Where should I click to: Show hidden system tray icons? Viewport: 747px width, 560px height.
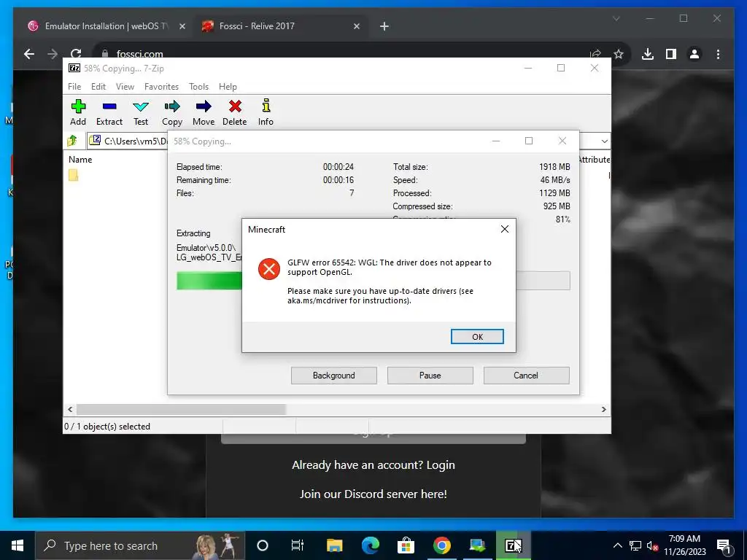coord(617,545)
